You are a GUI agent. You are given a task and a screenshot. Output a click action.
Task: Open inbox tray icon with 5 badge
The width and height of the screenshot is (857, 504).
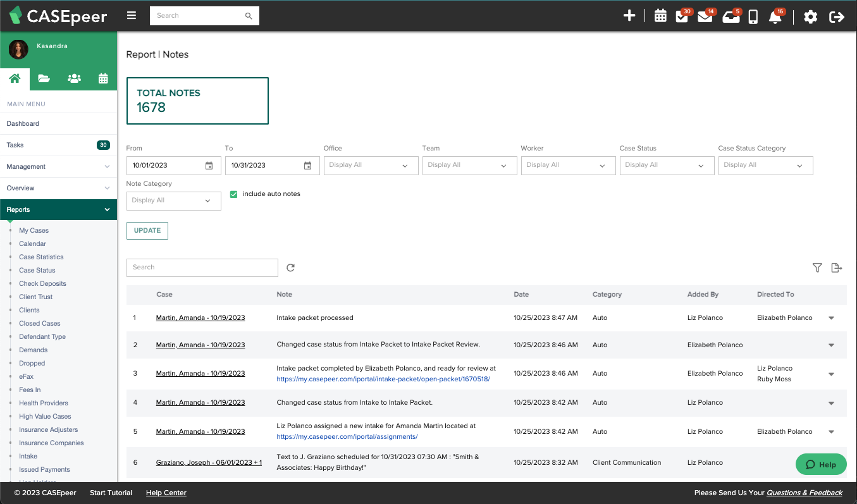731,16
